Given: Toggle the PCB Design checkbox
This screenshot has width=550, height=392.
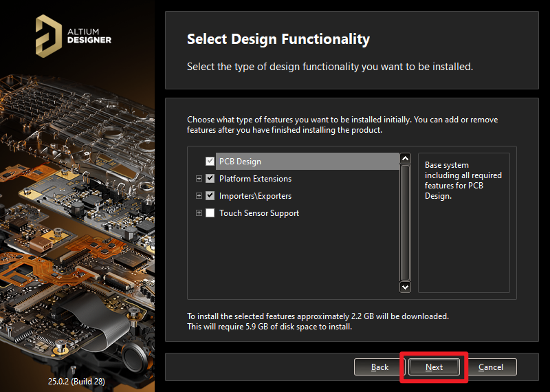Looking at the screenshot, I should 210,162.
